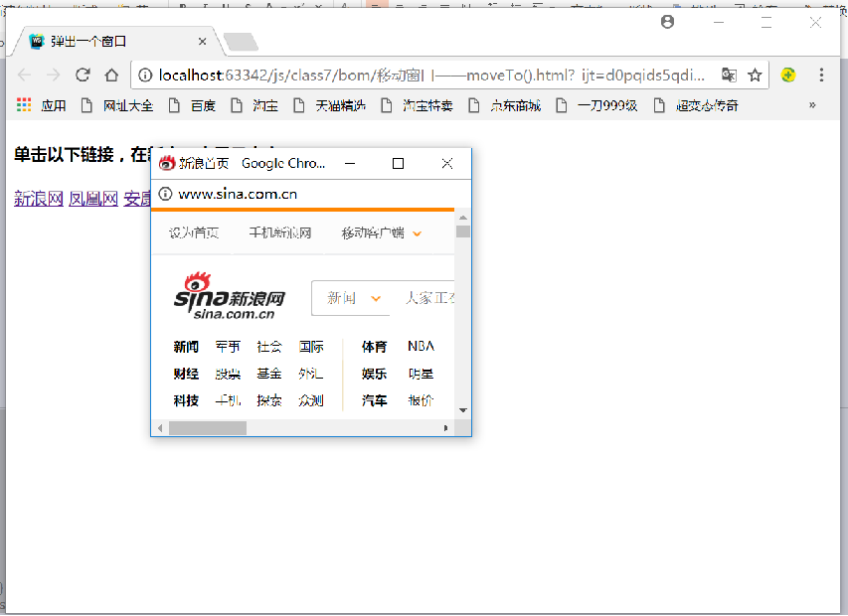Screen dimensions: 848x616
Task: Open the 淘宝 bookmark
Action: coord(254,105)
